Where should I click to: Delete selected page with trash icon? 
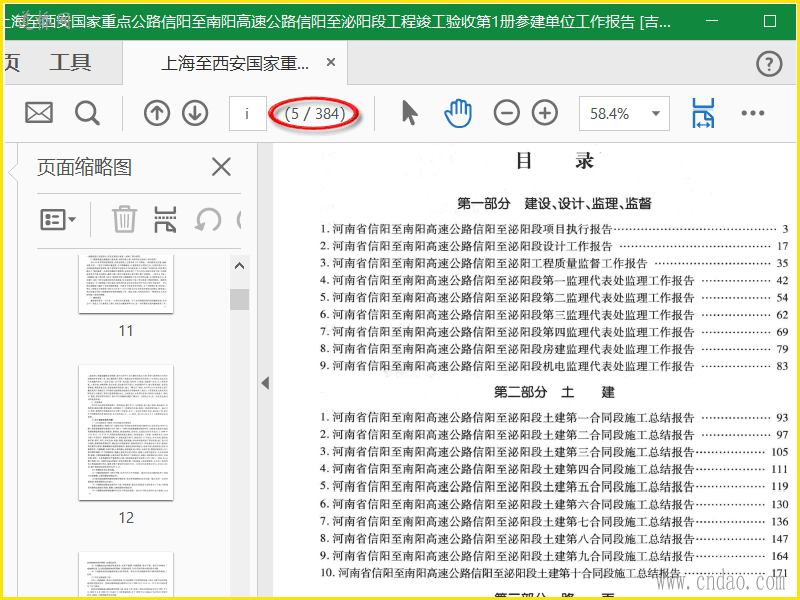(124, 219)
